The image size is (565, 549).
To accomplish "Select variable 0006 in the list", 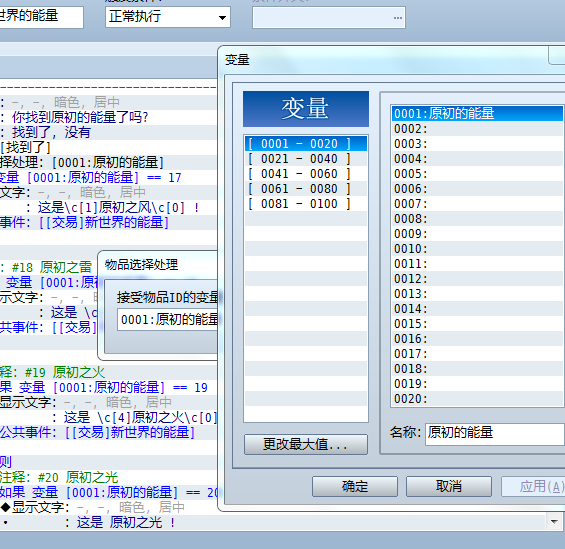I will [477, 189].
